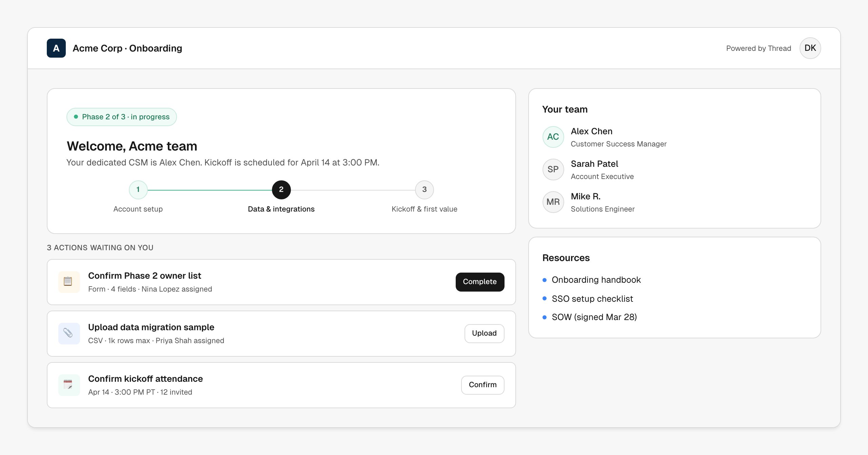Click the 'Confirm kickoff attendance' title
868x455 pixels.
(x=145, y=379)
